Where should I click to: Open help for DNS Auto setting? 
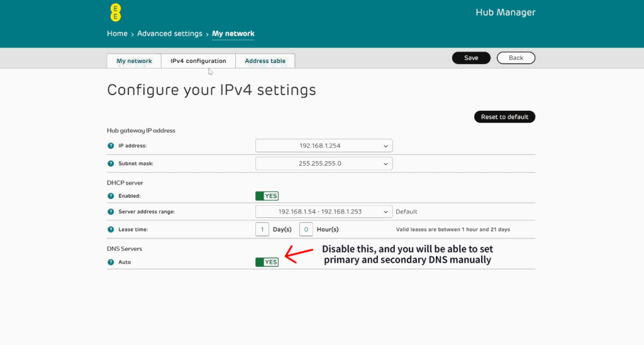[111, 262]
